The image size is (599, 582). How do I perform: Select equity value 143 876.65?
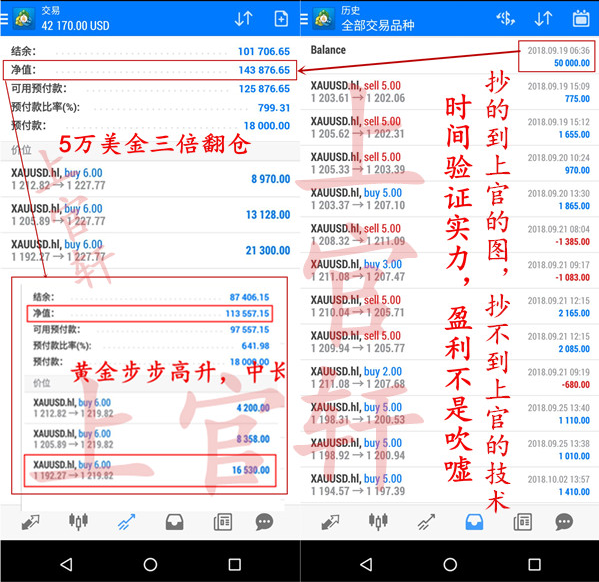pos(264,70)
